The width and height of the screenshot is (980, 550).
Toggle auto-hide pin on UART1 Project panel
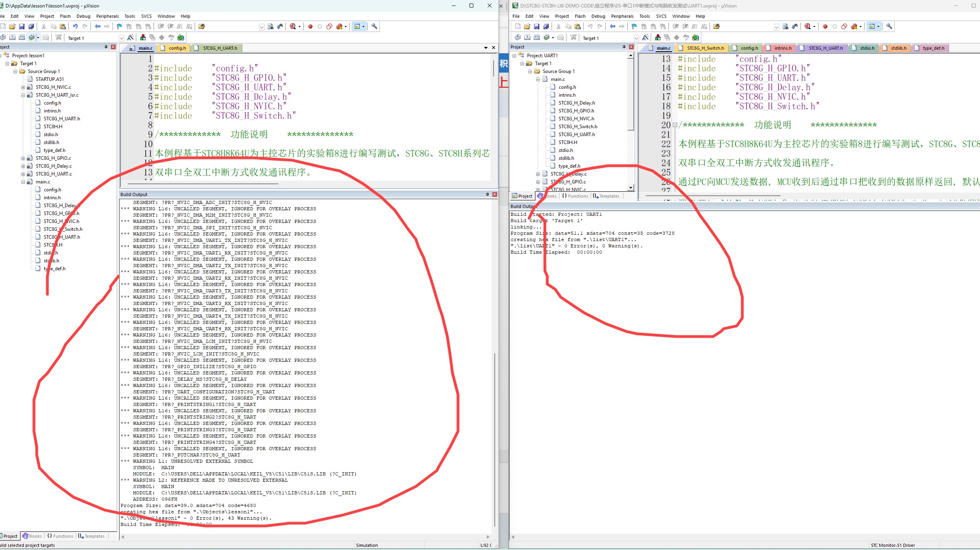tap(624, 47)
